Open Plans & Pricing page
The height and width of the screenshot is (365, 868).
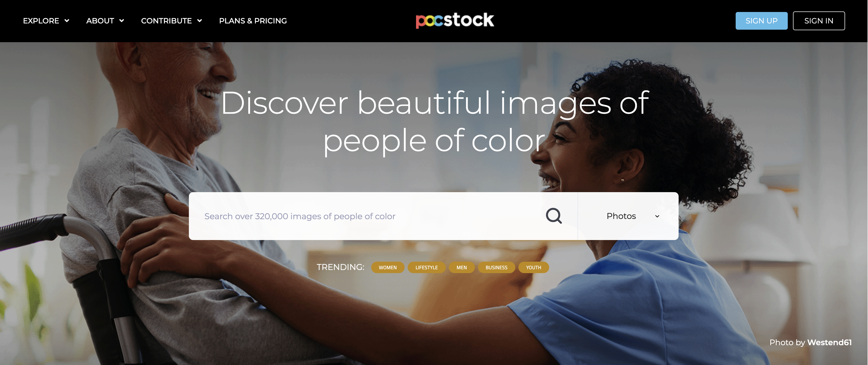tap(253, 21)
